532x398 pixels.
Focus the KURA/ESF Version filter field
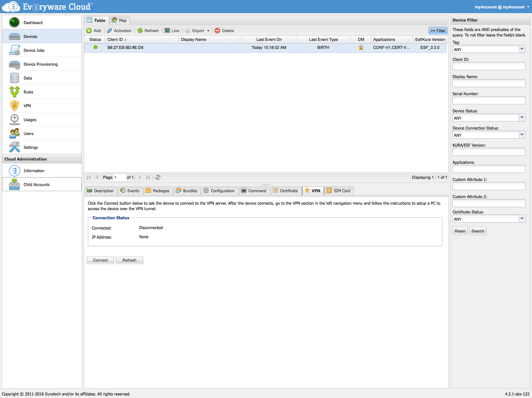pyautogui.click(x=489, y=152)
